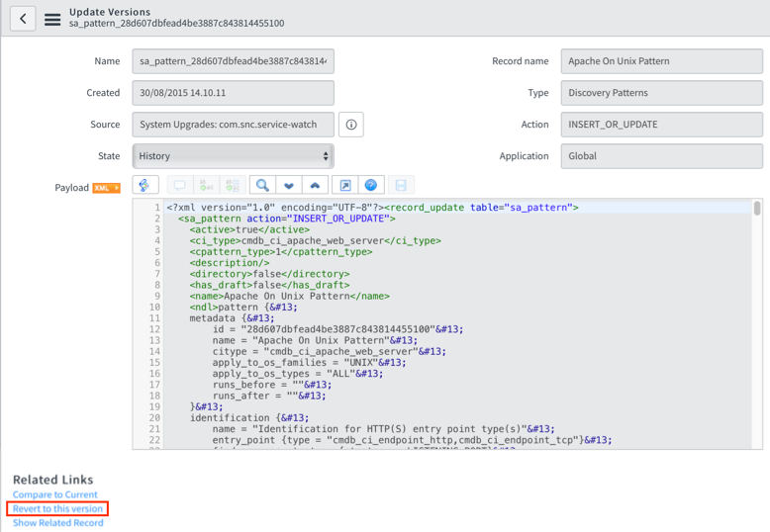Click the Application field Global
Image resolution: width=770 pixels, height=532 pixels.
click(662, 156)
